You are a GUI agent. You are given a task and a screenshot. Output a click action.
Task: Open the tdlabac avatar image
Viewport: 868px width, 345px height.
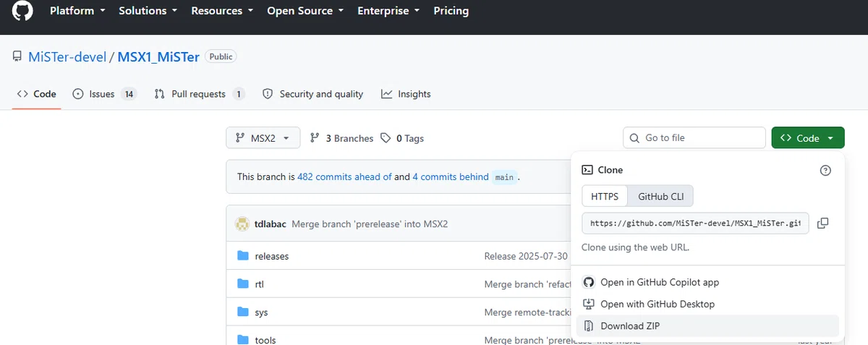[x=242, y=223]
